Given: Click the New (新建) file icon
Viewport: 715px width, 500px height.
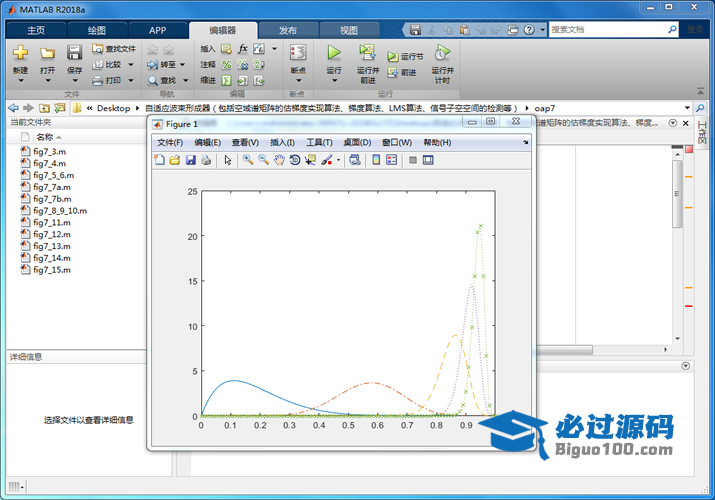Looking at the screenshot, I should 20,53.
